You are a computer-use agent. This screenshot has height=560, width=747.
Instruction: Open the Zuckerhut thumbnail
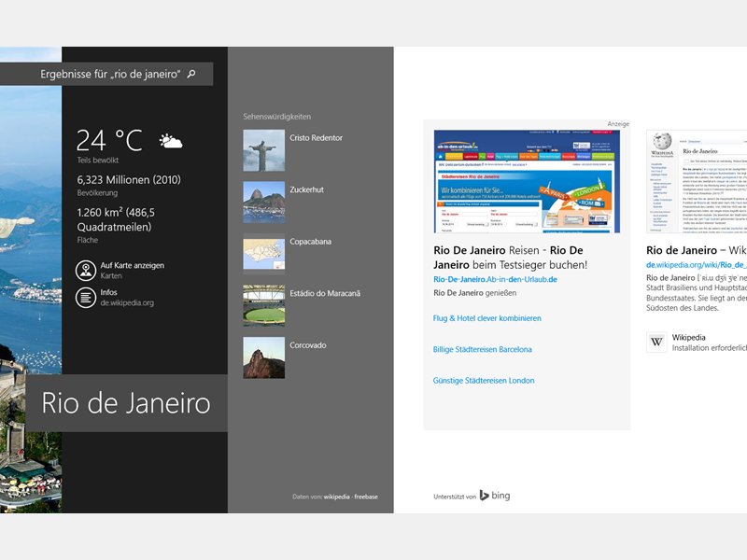tap(264, 203)
